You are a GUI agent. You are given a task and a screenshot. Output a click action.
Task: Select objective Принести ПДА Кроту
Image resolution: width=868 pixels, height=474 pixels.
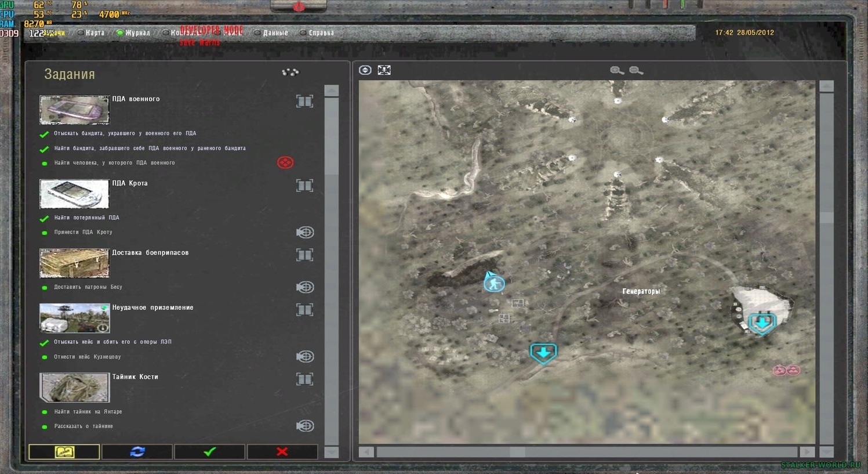pyautogui.click(x=83, y=232)
